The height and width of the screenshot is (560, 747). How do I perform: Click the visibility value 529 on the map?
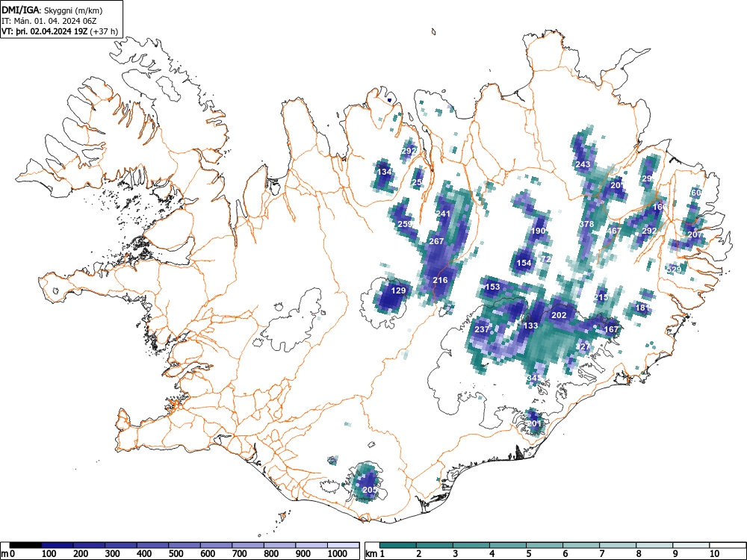[x=674, y=269]
